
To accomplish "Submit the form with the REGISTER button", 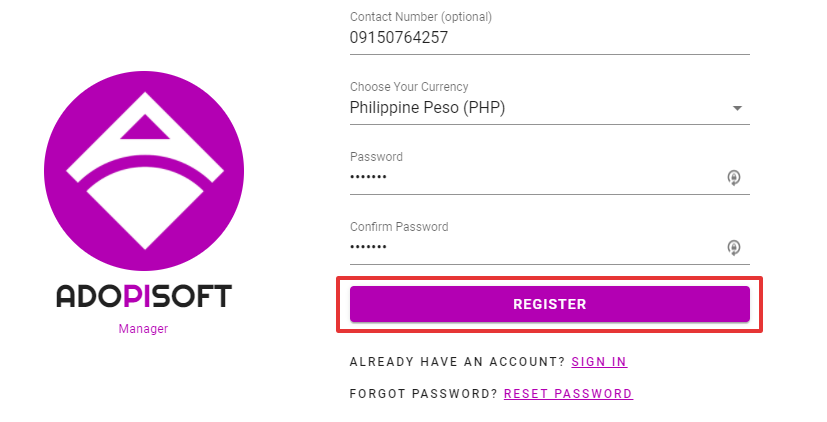I will [550, 304].
